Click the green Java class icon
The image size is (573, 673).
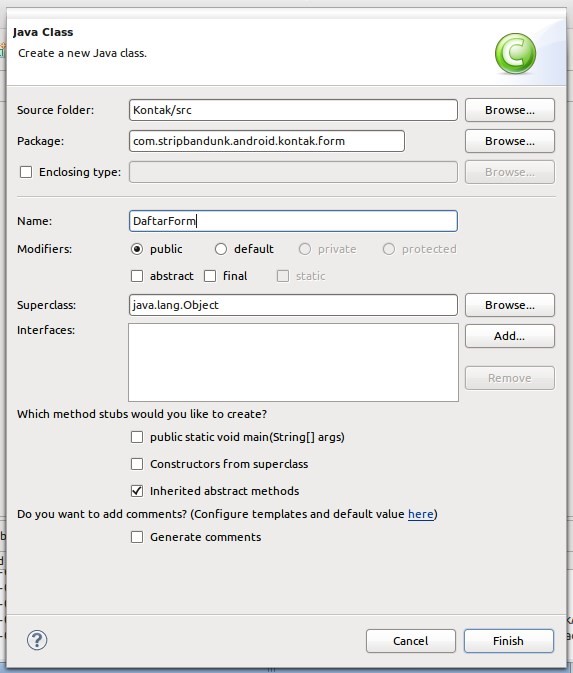tap(515, 54)
